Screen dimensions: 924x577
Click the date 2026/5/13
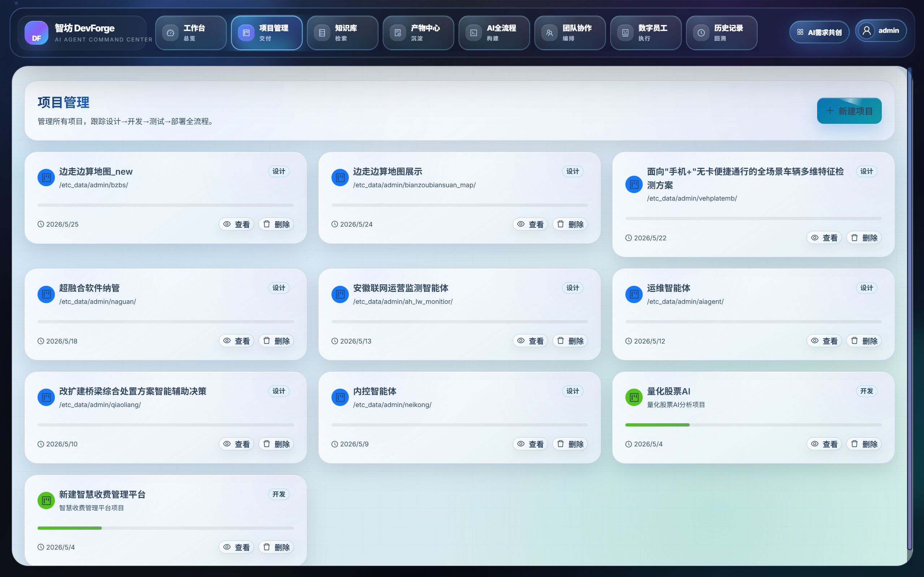[355, 341]
